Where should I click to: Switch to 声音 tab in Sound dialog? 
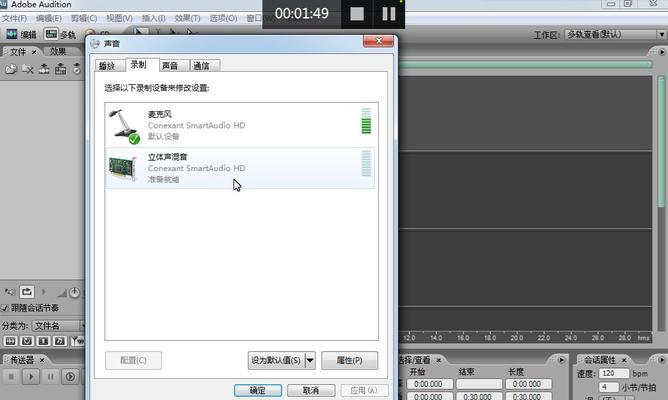point(174,66)
